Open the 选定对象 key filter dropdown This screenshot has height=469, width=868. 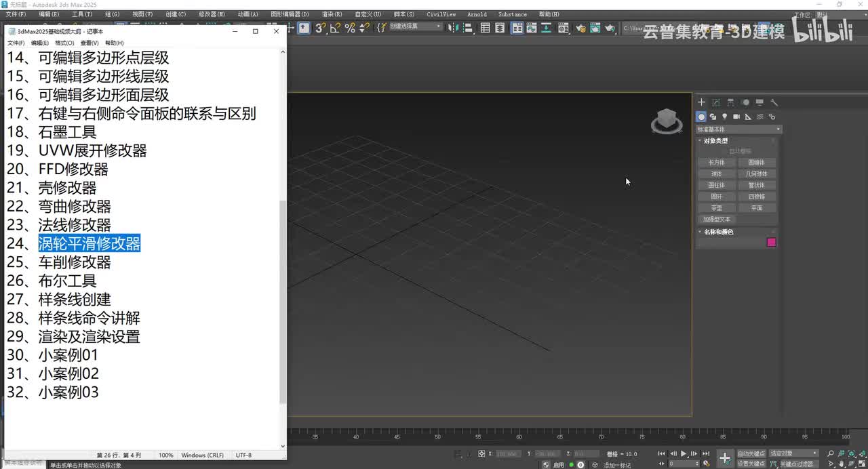pyautogui.click(x=794, y=453)
